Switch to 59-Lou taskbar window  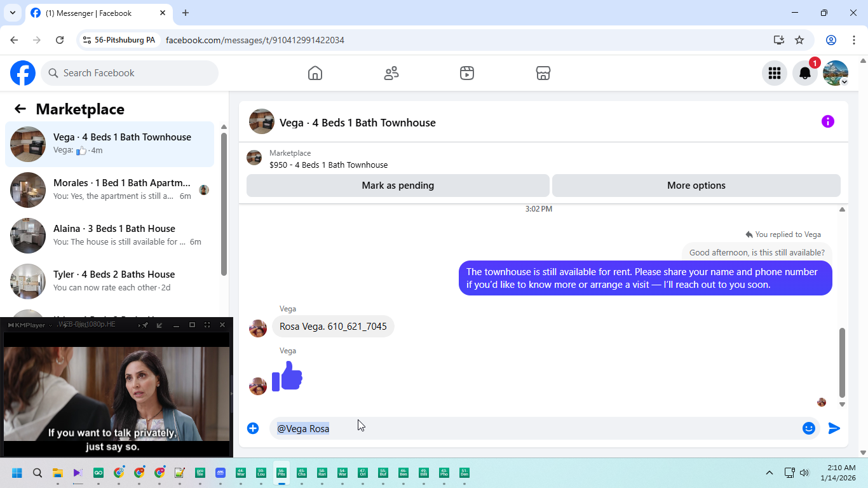(x=261, y=473)
